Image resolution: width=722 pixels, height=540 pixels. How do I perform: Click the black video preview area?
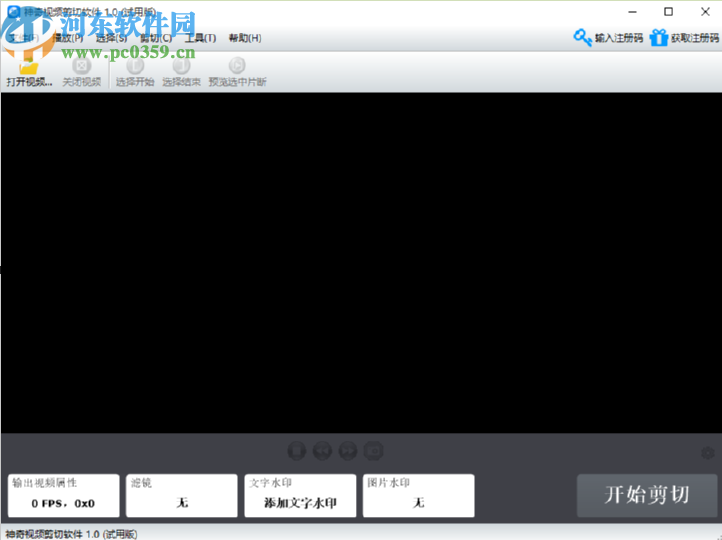(x=361, y=262)
